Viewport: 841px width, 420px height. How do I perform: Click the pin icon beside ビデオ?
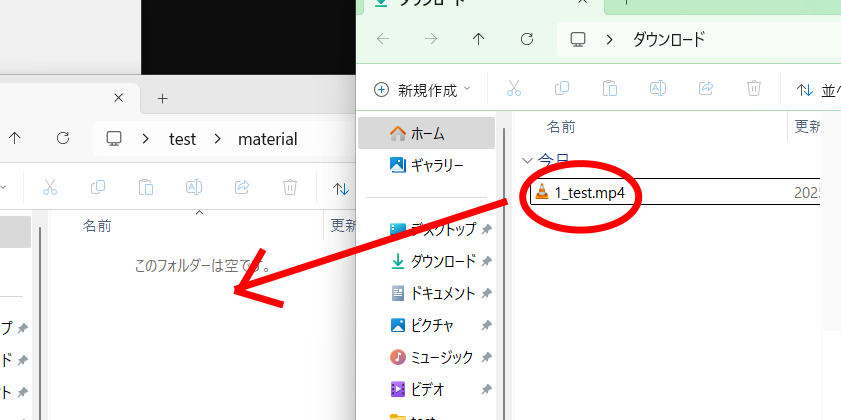coord(486,389)
